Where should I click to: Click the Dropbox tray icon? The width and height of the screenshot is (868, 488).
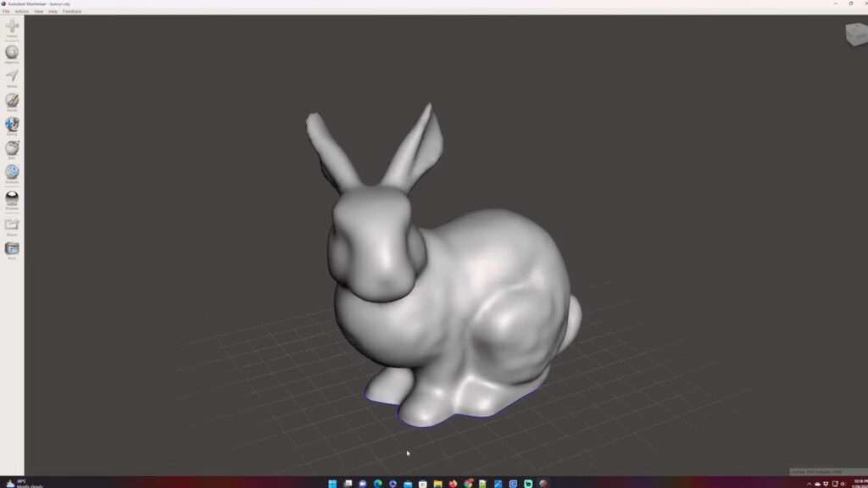click(x=826, y=484)
